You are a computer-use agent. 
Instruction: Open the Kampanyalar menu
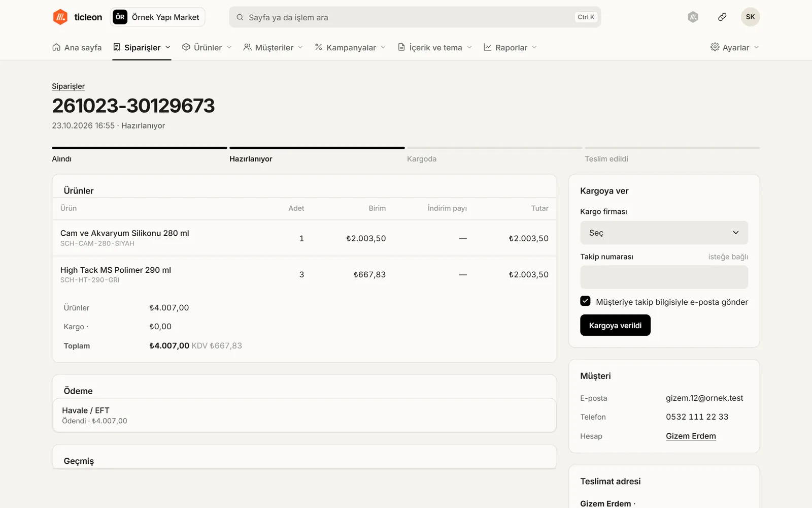350,47
